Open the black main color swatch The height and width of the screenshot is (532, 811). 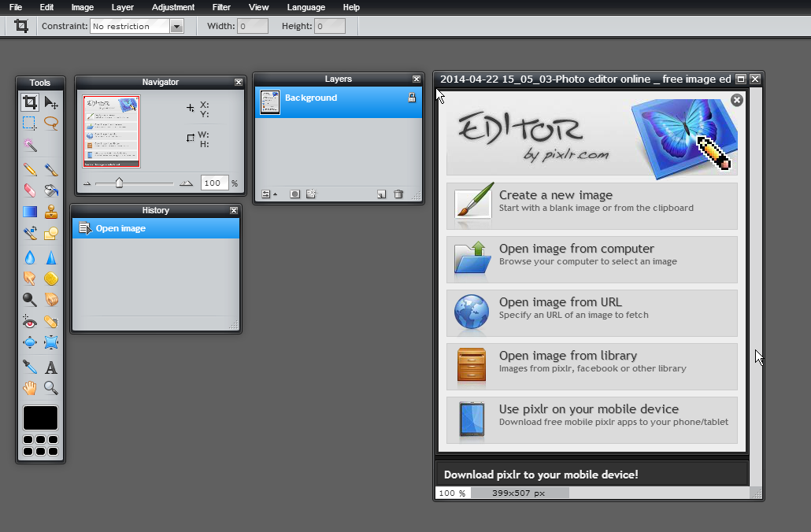(40, 418)
